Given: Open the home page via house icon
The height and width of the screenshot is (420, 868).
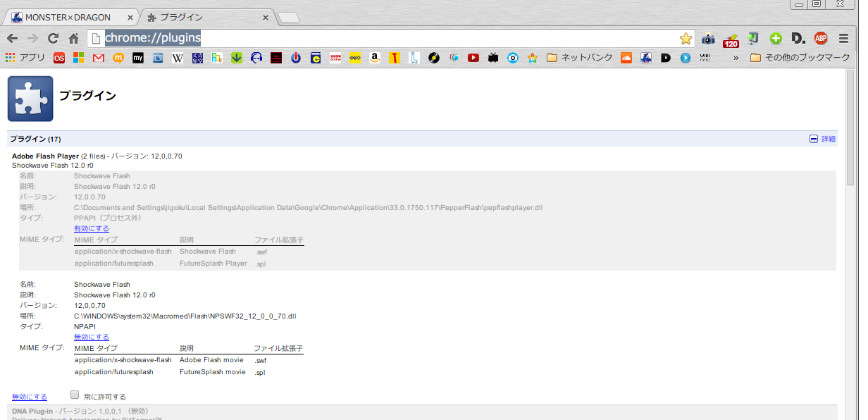Looking at the screenshot, I should [73, 38].
